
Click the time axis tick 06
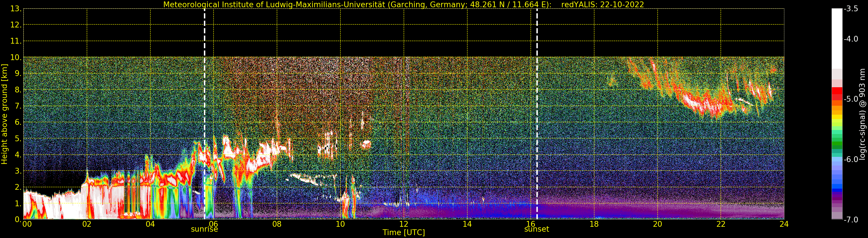click(214, 224)
